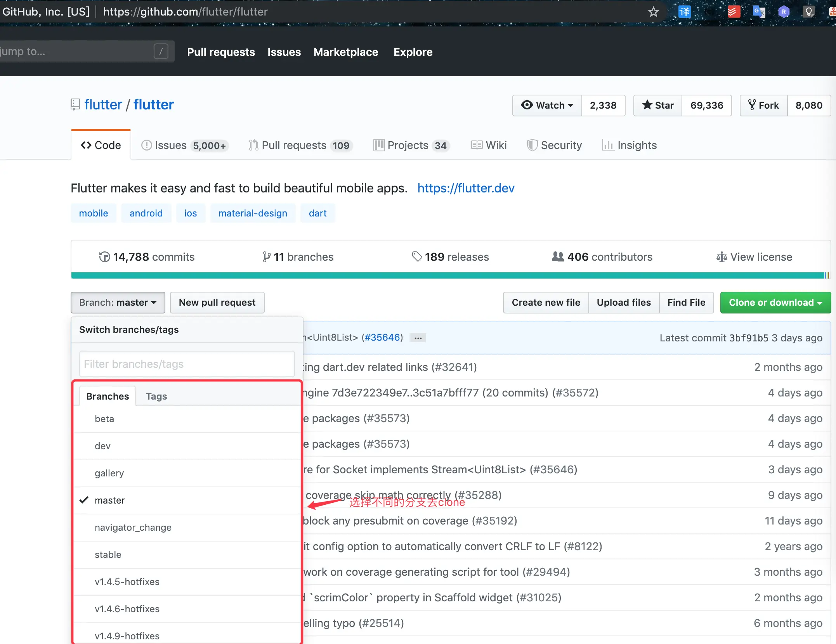Image resolution: width=836 pixels, height=644 pixels.
Task: Switch to the Tags tab
Action: [156, 396]
